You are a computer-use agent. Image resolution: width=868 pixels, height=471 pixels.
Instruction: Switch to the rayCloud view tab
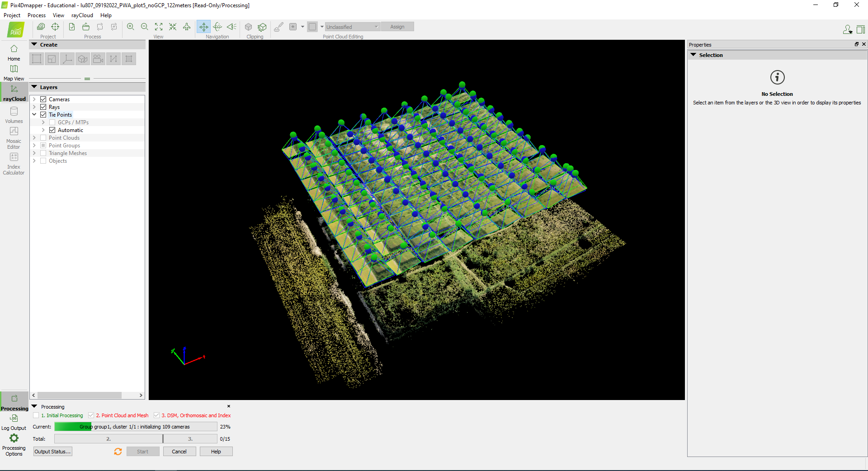coord(14,93)
